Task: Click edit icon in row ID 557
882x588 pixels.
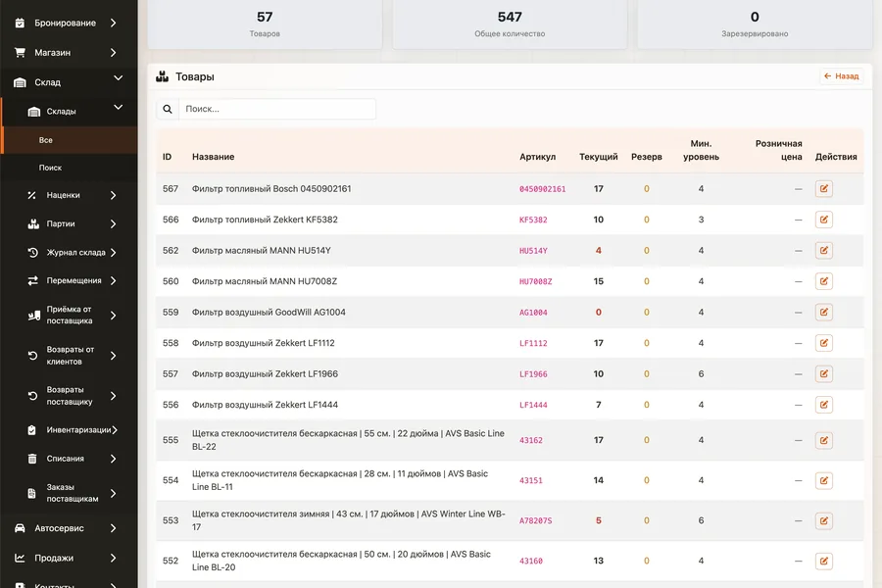Action: point(823,374)
